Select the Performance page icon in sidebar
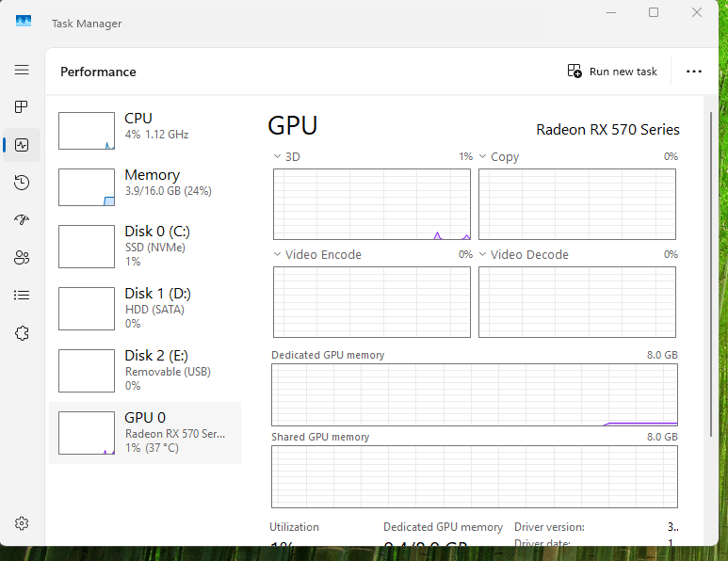 pyautogui.click(x=22, y=145)
